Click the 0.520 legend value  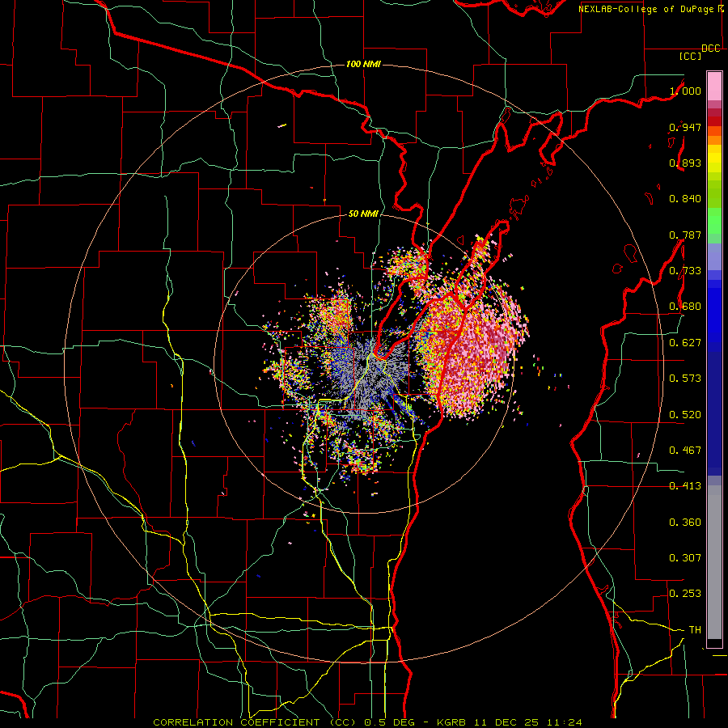click(685, 414)
